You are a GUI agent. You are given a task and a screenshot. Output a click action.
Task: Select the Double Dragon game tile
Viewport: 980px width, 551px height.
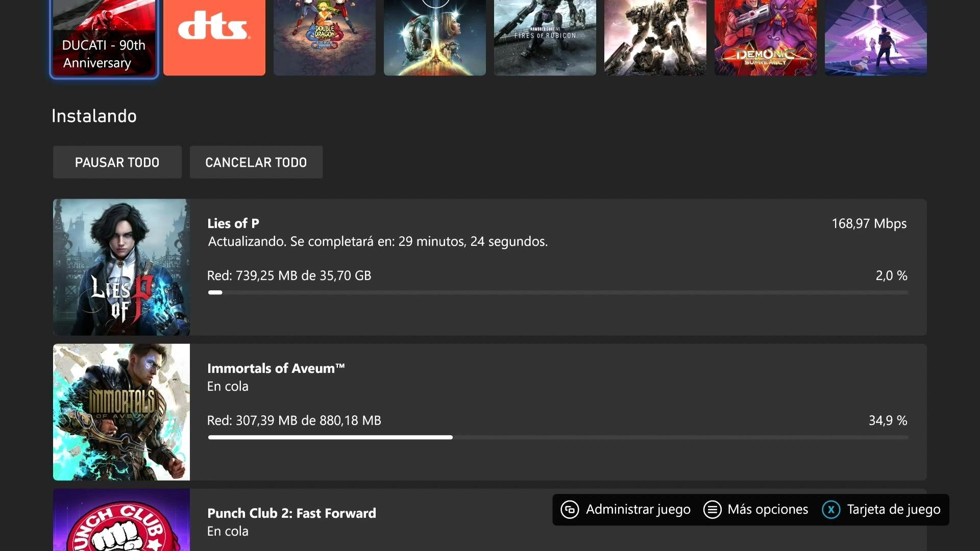click(x=325, y=38)
